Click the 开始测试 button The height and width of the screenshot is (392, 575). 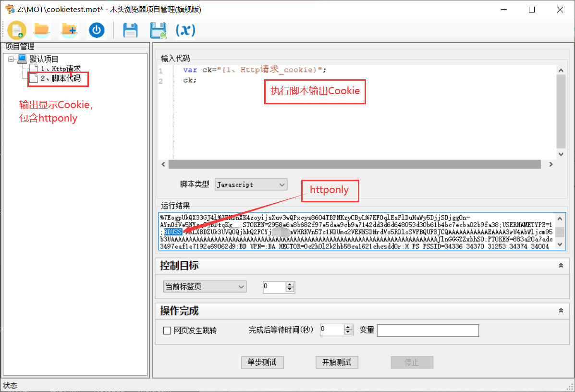(x=337, y=362)
